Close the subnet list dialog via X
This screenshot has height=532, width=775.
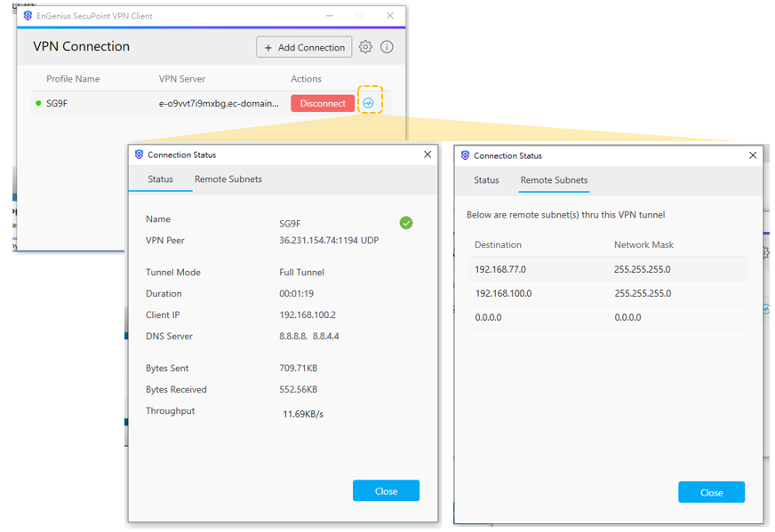point(754,155)
